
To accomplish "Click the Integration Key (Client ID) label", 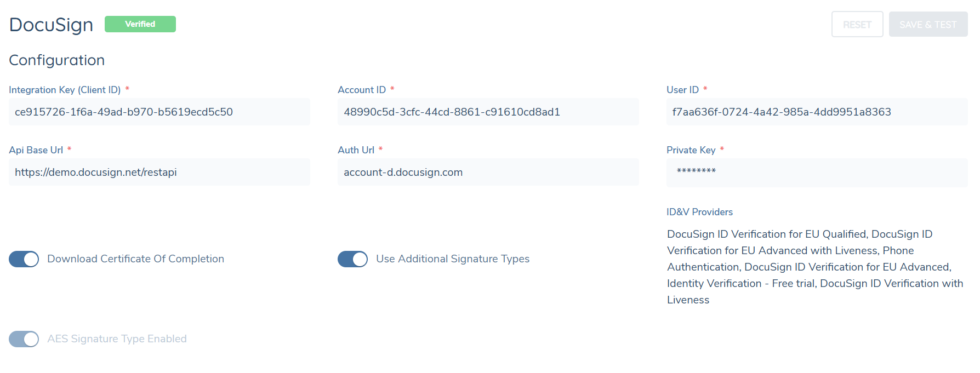I will click(65, 90).
